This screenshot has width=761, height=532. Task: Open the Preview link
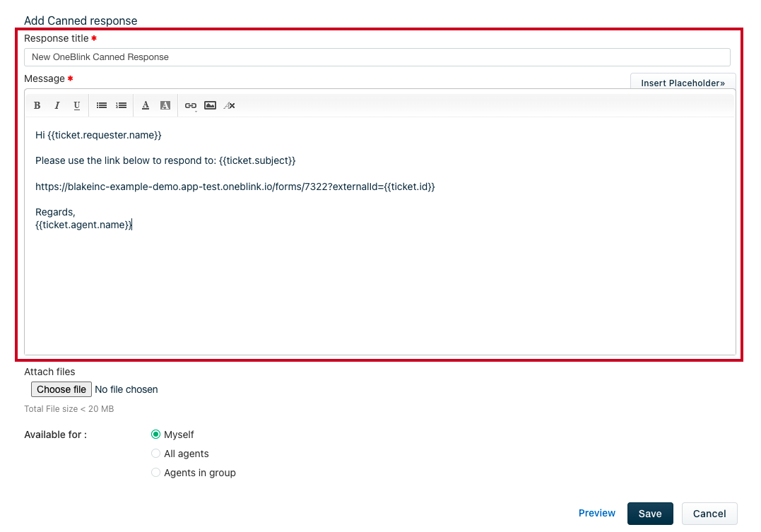coord(596,513)
